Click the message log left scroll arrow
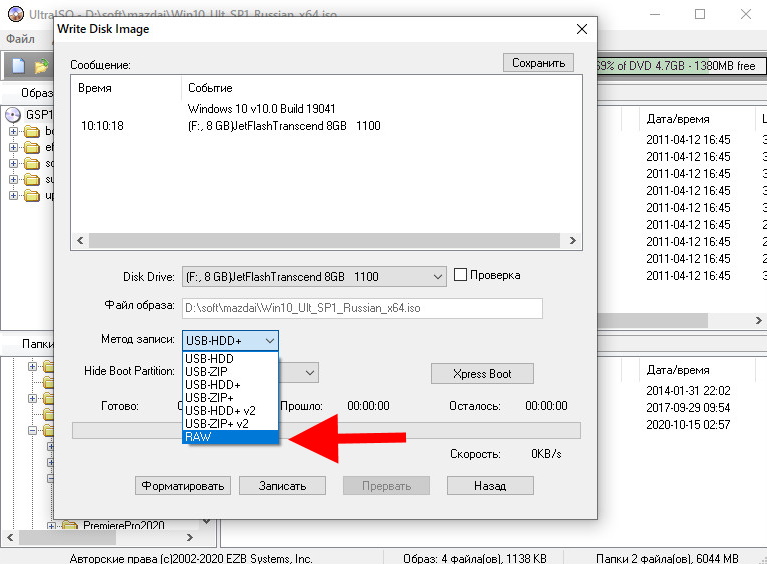Image resolution: width=767 pixels, height=564 pixels. [x=80, y=240]
